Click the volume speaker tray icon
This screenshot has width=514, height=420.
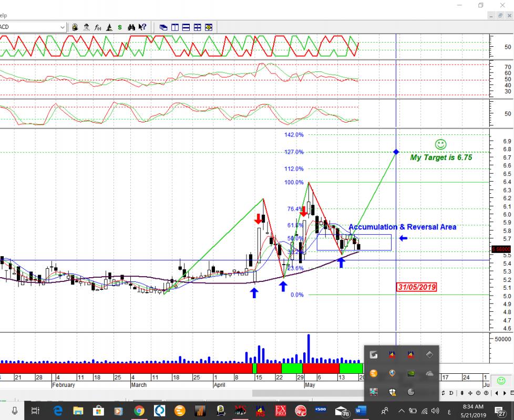(435, 411)
